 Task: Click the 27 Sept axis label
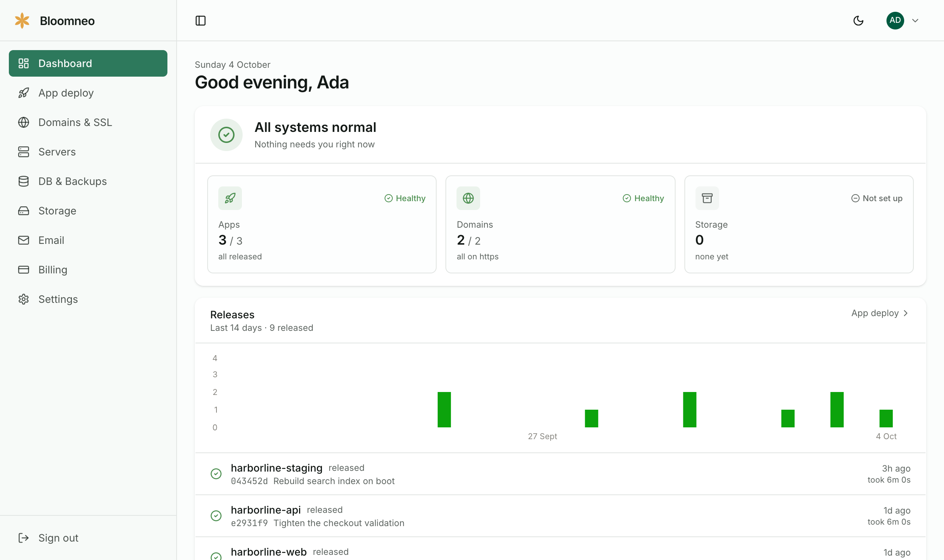tap(542, 436)
